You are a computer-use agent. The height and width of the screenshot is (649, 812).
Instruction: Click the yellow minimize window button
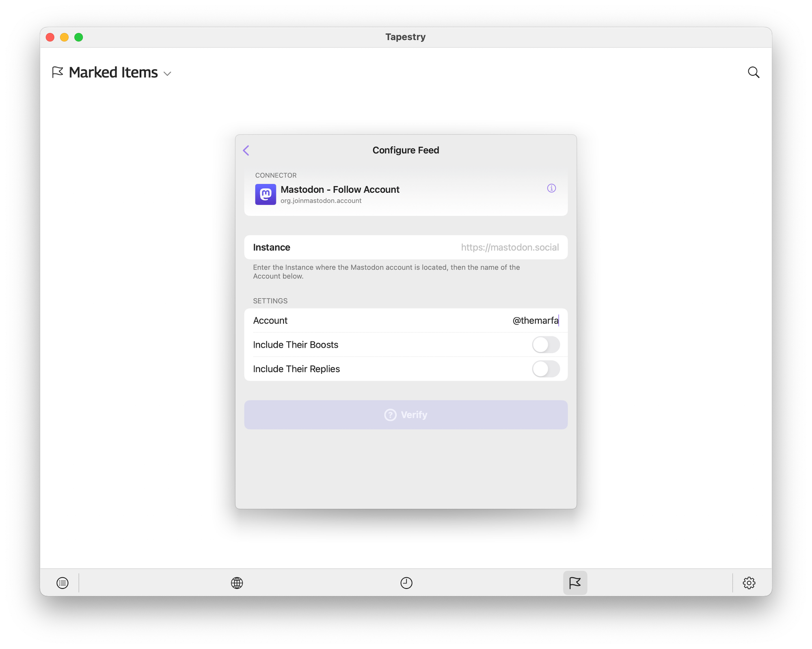tap(64, 37)
